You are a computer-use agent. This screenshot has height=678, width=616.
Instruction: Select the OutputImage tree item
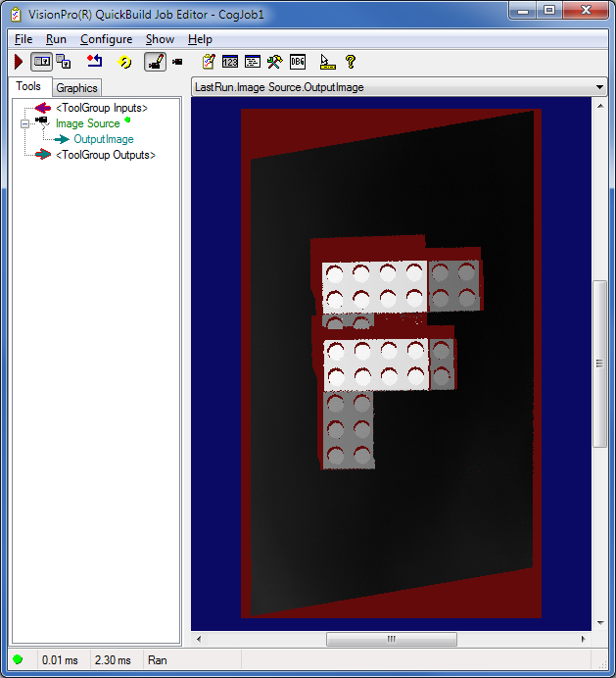(x=103, y=139)
